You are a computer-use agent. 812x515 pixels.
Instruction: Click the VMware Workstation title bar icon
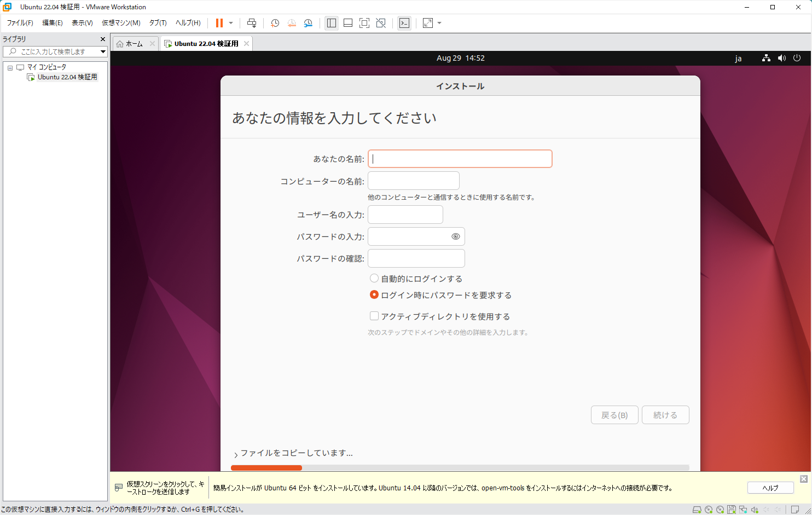click(7, 7)
